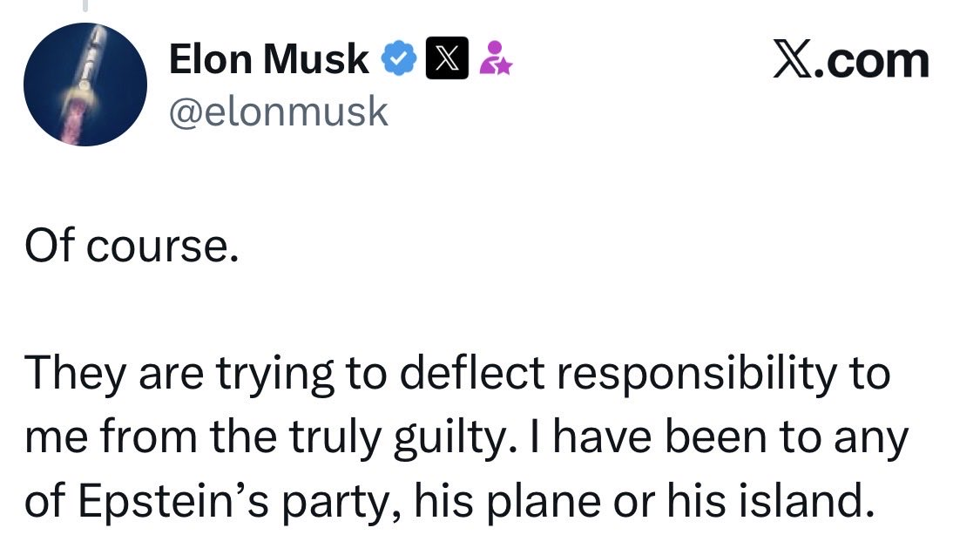Click the gray thread connector line above the avatar
The width and height of the screenshot is (980, 555).
[x=85, y=5]
